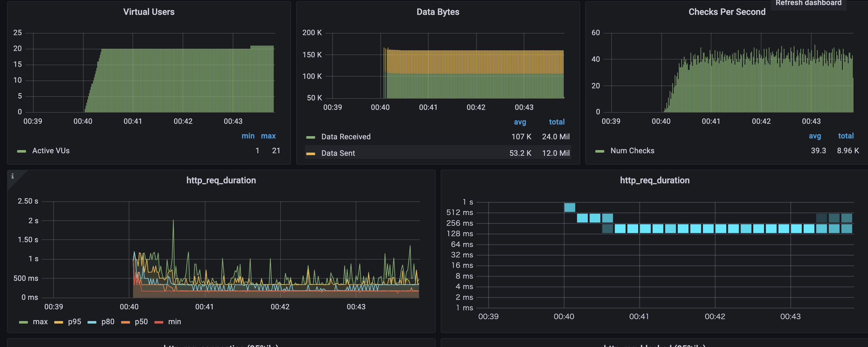Click the p95 yellow legend color icon
The height and width of the screenshot is (347, 868).
click(x=59, y=322)
